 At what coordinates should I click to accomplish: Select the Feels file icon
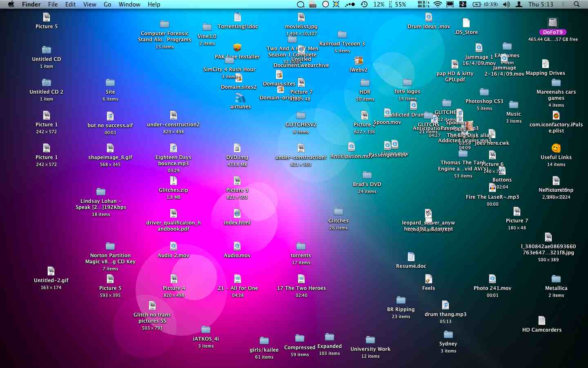tap(429, 279)
